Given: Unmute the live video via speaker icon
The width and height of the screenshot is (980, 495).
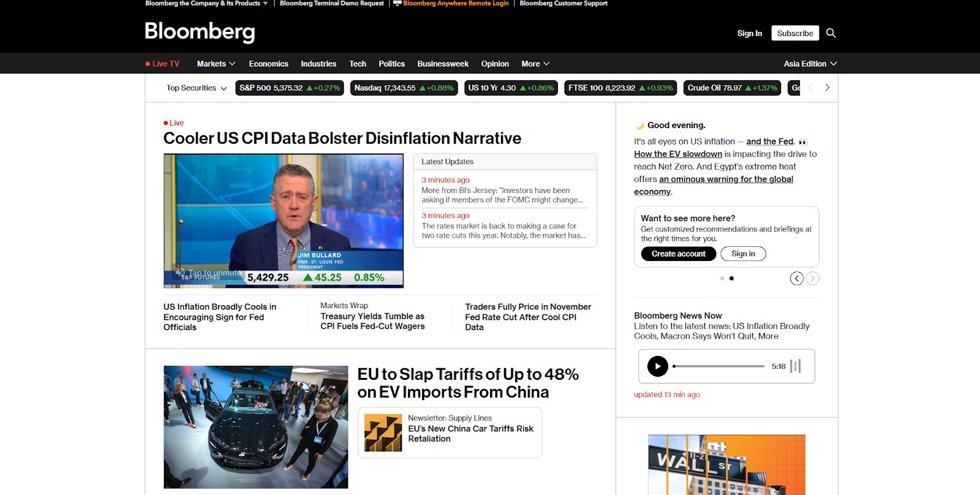Looking at the screenshot, I should coord(180,272).
